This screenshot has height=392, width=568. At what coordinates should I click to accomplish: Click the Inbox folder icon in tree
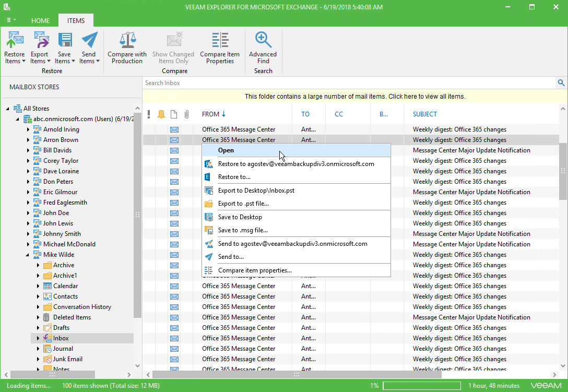[x=48, y=338]
